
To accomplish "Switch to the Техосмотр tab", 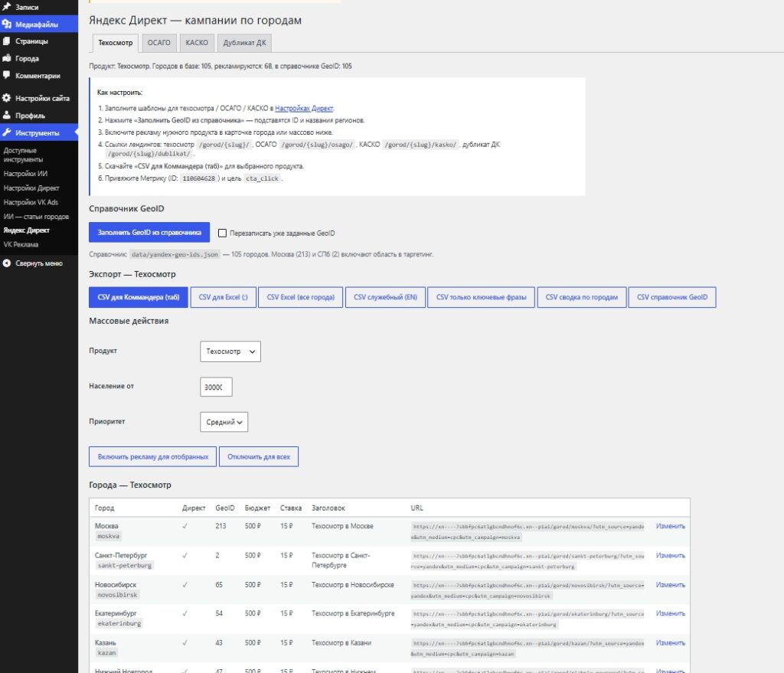I will tap(116, 43).
